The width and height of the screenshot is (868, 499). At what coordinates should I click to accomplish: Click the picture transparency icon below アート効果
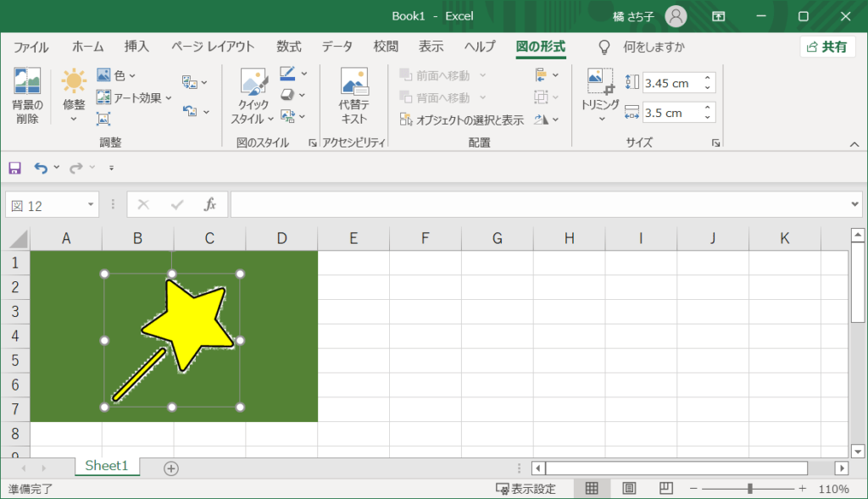(x=103, y=119)
